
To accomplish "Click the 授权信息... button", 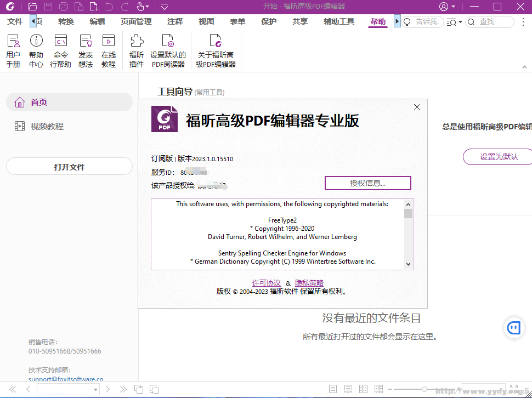I will pyautogui.click(x=368, y=183).
